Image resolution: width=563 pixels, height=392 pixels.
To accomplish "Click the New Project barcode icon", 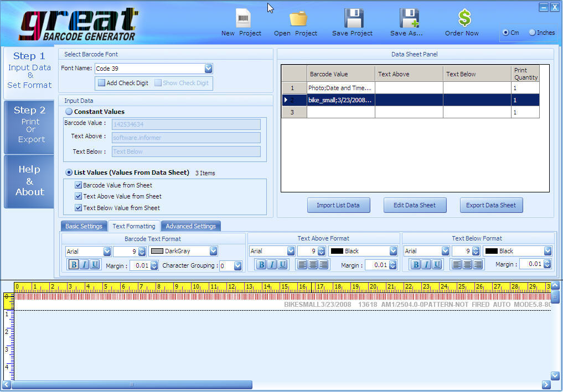I will coord(243,18).
